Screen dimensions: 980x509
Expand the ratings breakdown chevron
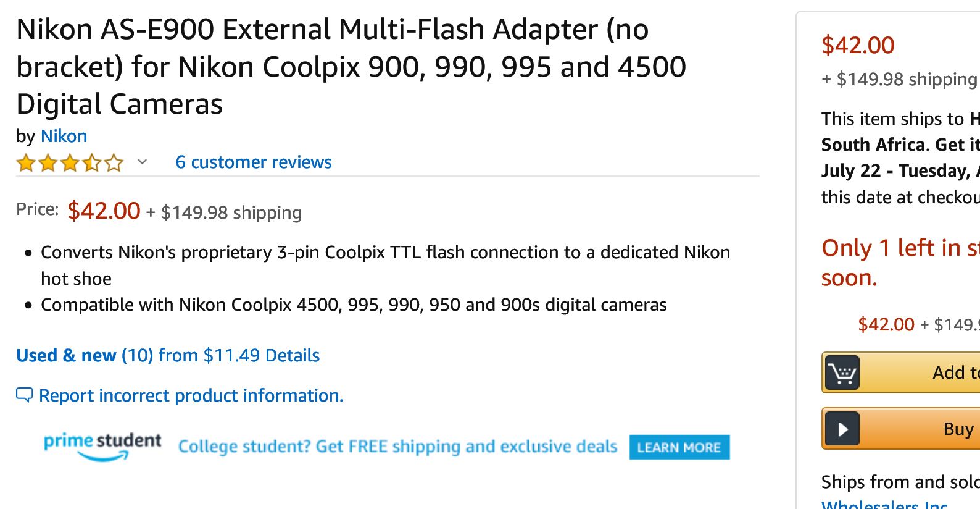pos(143,162)
